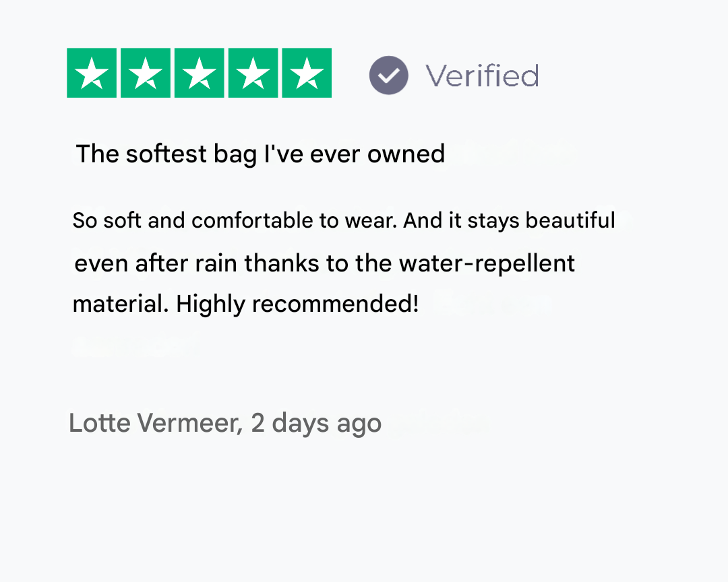Screen dimensions: 728x582
Task: Click reviewer name "Lotte Vermeer"
Action: 156,423
